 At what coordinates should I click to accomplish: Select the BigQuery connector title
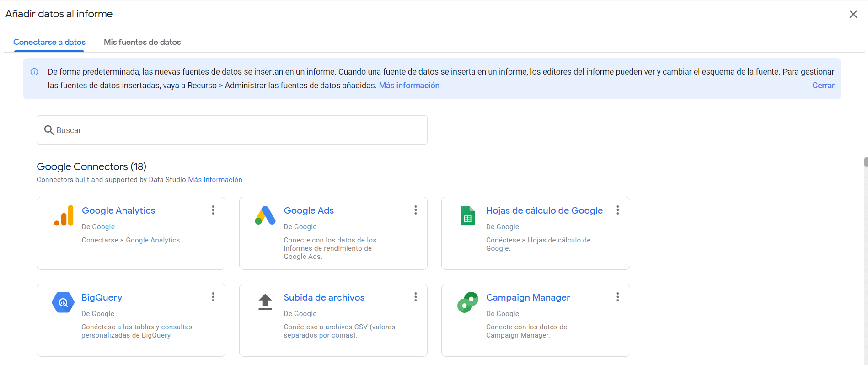[102, 297]
